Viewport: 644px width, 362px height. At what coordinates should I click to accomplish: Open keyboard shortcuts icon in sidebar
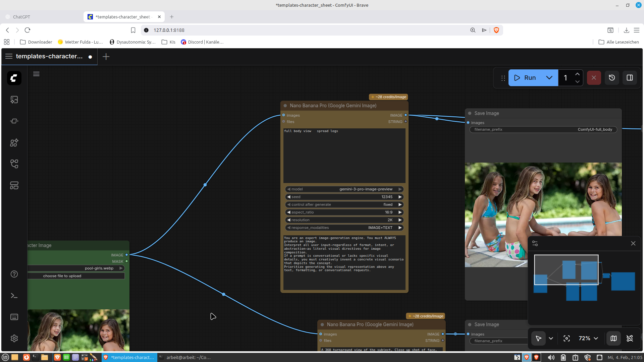tap(14, 317)
